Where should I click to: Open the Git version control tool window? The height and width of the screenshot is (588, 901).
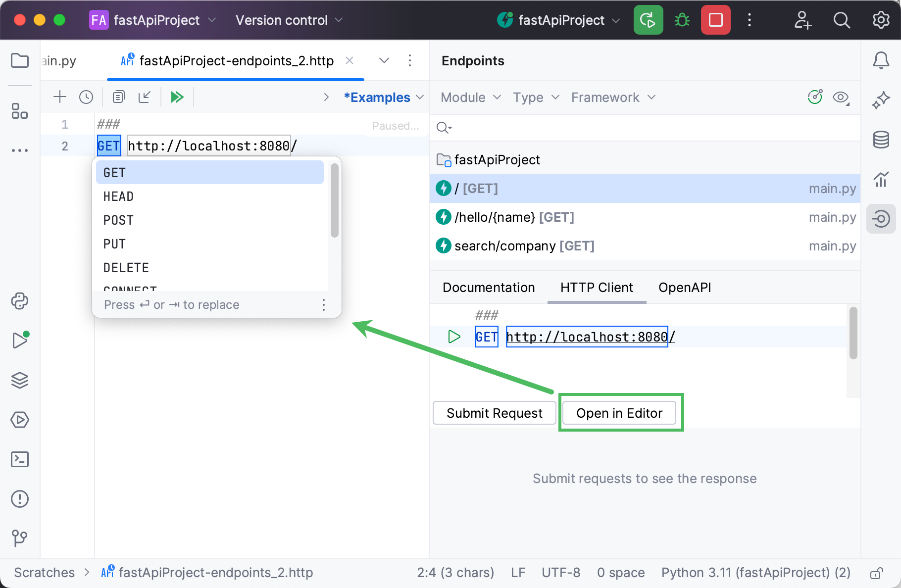point(20,538)
